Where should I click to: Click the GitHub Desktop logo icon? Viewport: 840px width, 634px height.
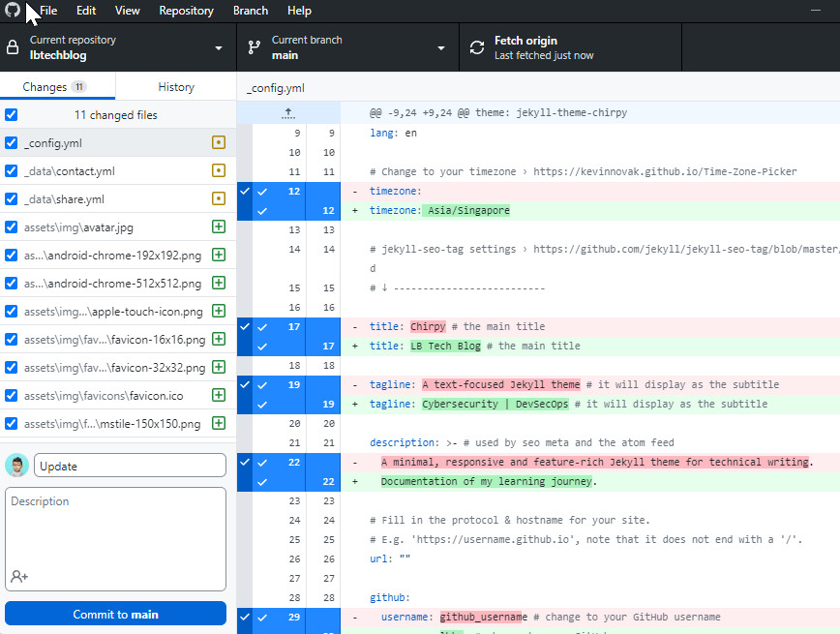pyautogui.click(x=13, y=11)
